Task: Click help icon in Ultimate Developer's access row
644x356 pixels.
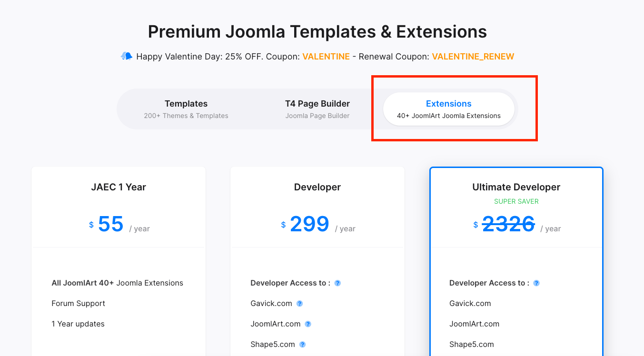Action: point(536,283)
